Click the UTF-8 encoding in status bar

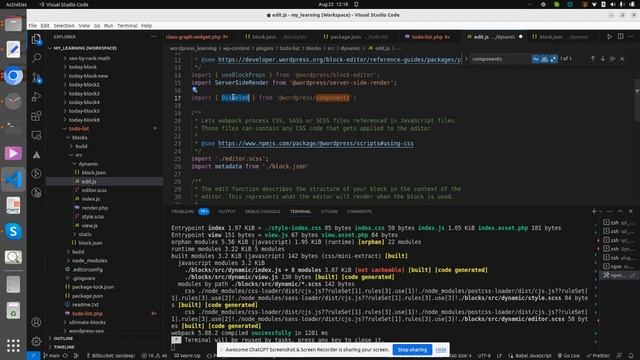484,356
